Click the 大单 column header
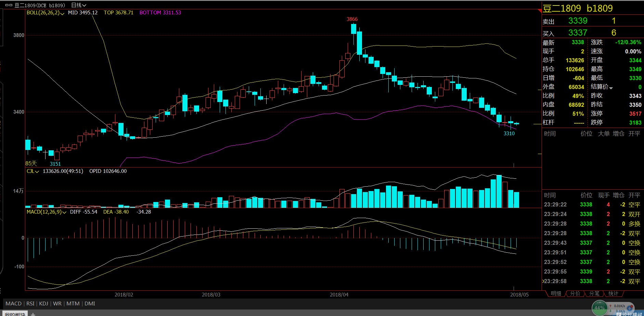 pyautogui.click(x=604, y=134)
